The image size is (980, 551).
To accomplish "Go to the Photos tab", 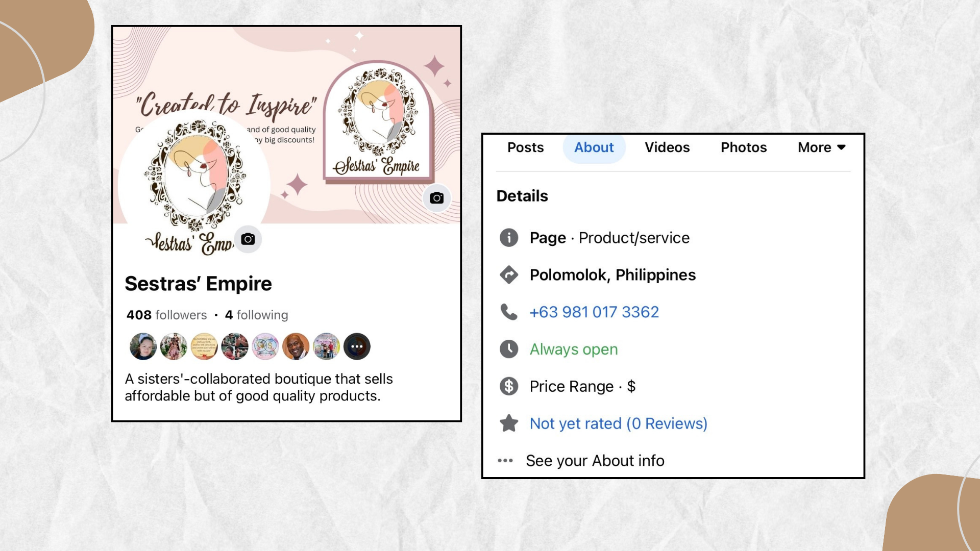I will click(744, 147).
